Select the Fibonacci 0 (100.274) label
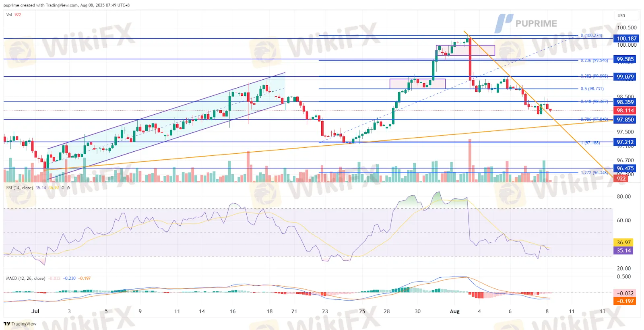 tap(591, 35)
